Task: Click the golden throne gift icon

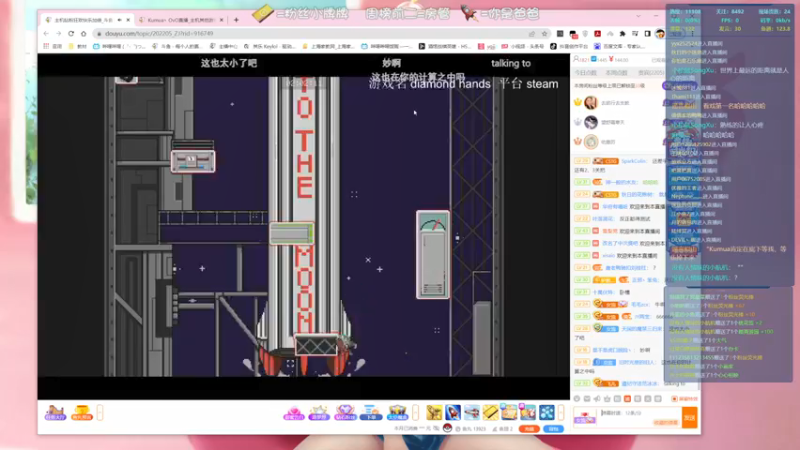Action: point(434,412)
